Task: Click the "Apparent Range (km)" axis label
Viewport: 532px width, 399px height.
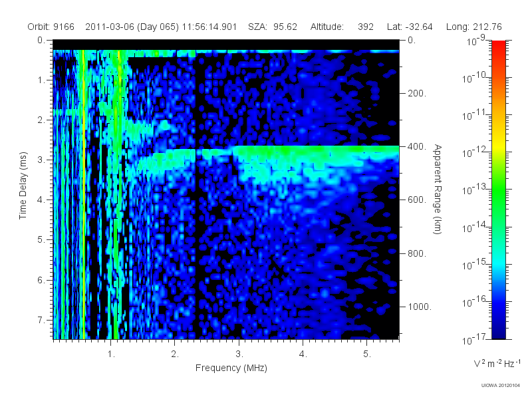Action: point(438,190)
